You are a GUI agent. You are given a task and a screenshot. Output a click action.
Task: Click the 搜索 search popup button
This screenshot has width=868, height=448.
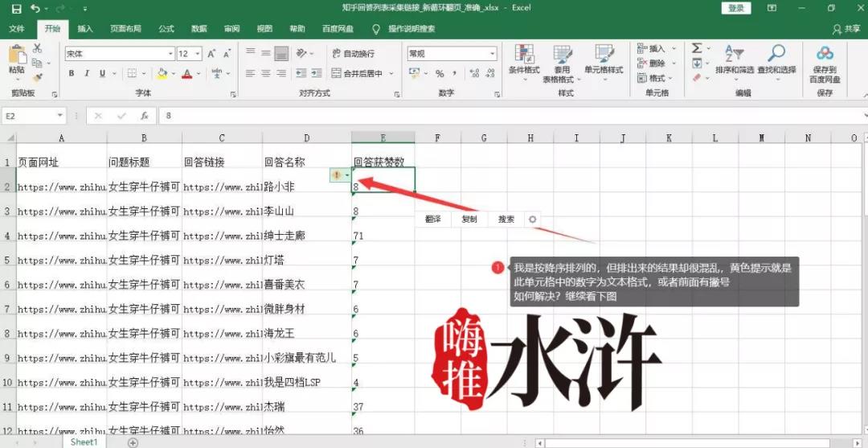(506, 220)
